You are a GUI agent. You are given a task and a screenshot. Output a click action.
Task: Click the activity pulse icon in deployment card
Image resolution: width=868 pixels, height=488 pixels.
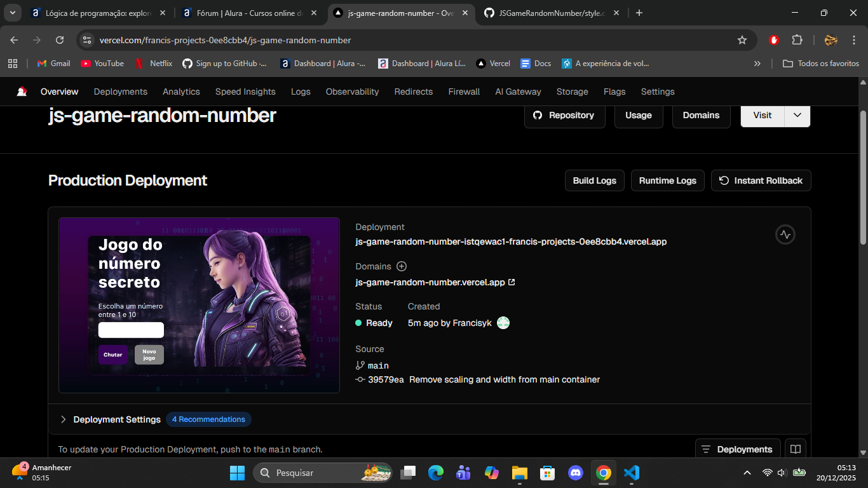click(785, 234)
